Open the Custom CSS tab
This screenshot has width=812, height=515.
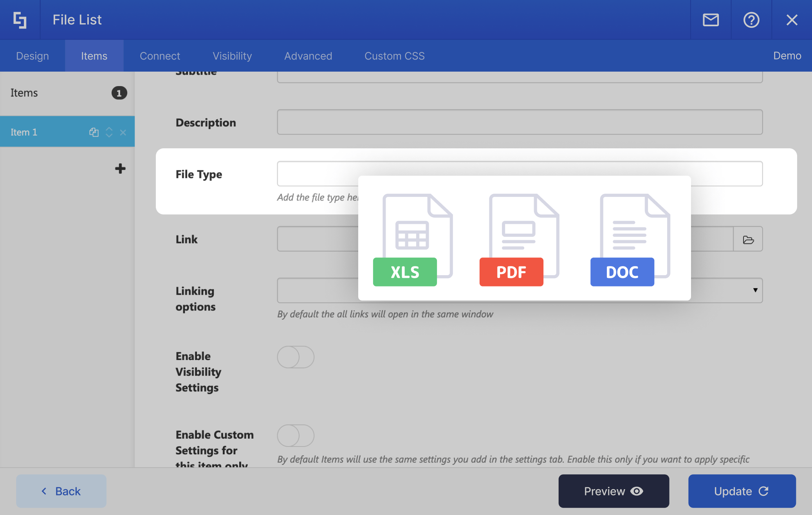pyautogui.click(x=394, y=56)
